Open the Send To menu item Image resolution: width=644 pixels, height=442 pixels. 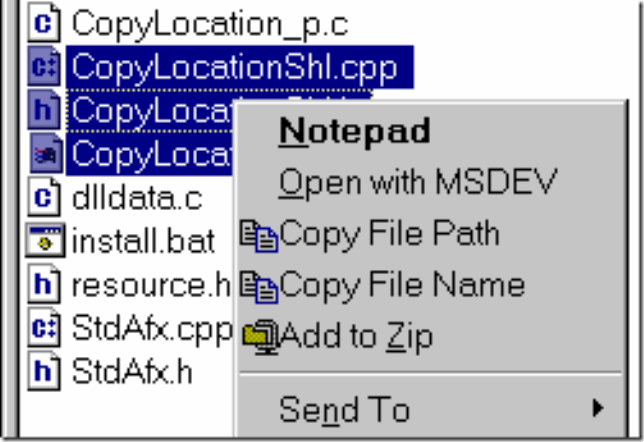point(430,409)
